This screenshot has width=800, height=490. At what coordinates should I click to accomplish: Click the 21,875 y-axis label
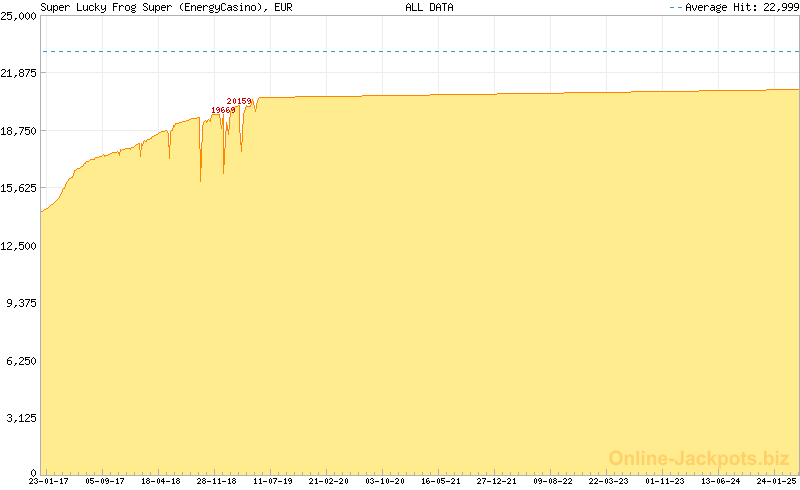pos(19,73)
